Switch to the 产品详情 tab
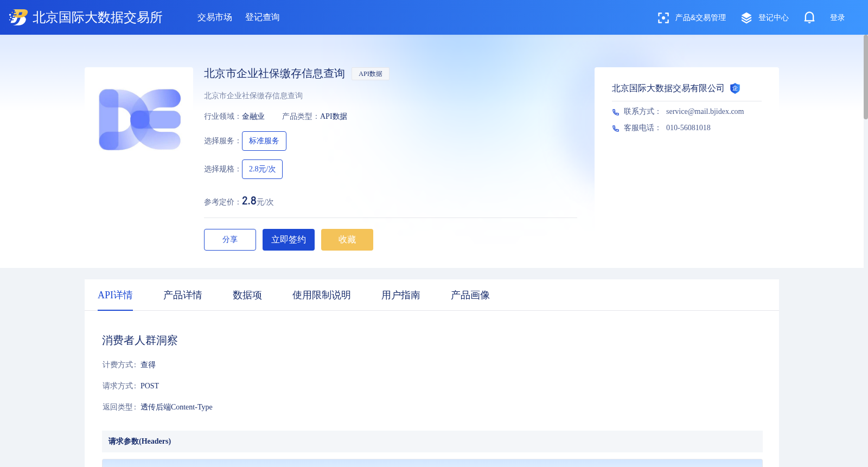The height and width of the screenshot is (467, 868). coord(183,295)
